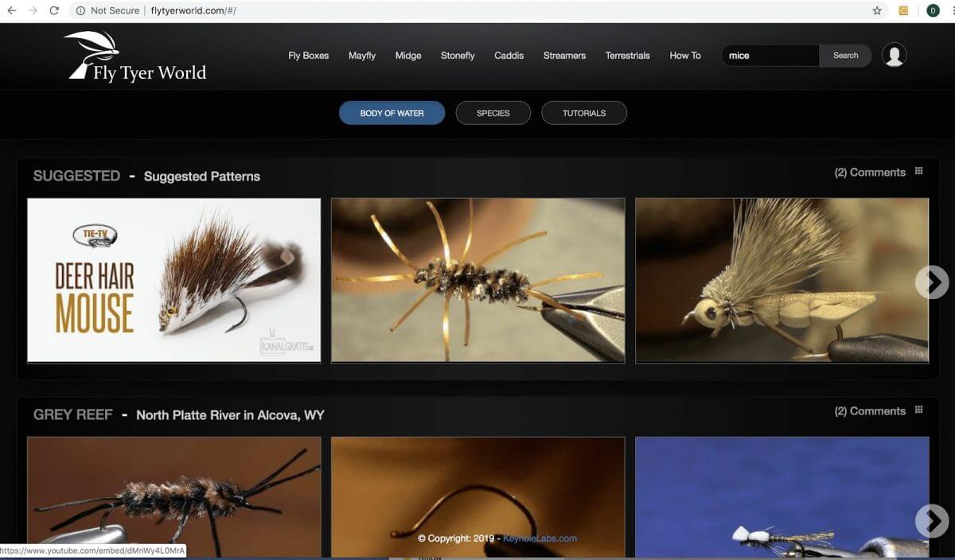This screenshot has width=955, height=560.
Task: Open the user profile avatar icon
Action: tap(894, 55)
